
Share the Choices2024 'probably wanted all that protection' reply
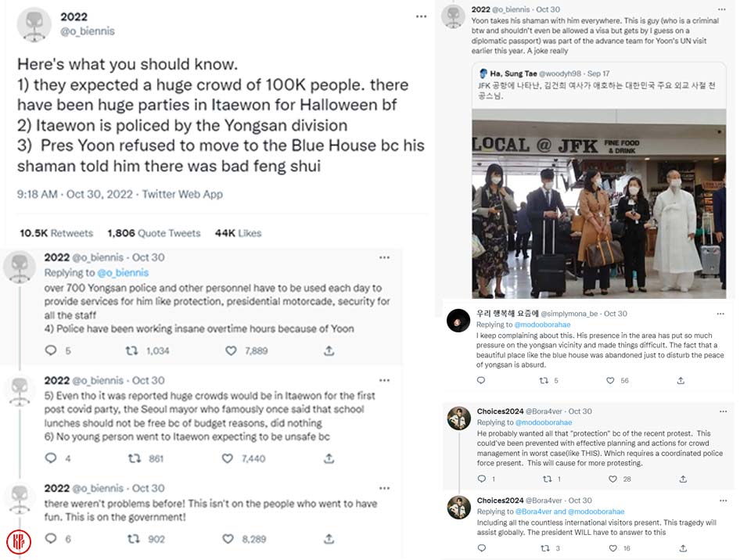tap(683, 479)
